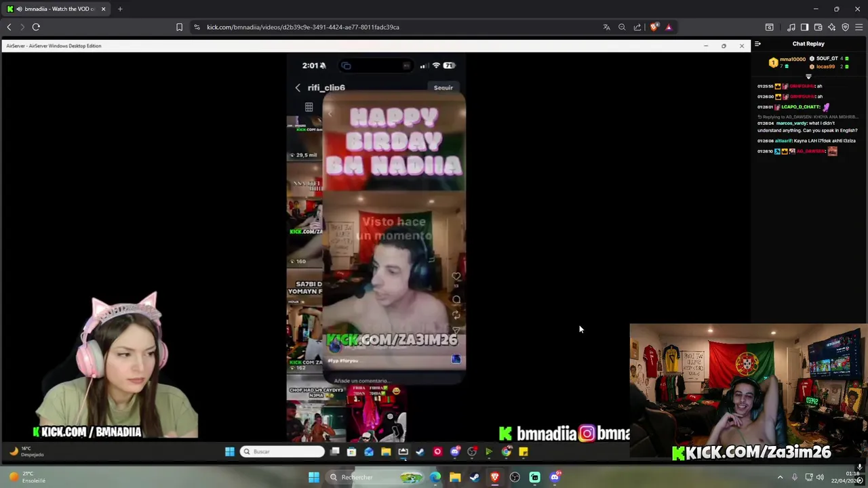Click the 'Replying to AG_DAWSEN' reply line

[x=807, y=117]
